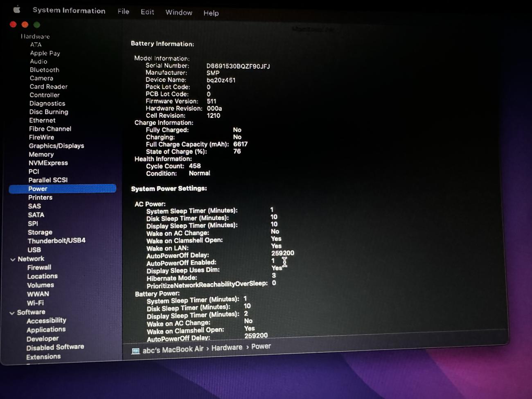Select Applications under Software
Image resolution: width=532 pixels, height=399 pixels.
[46, 330]
